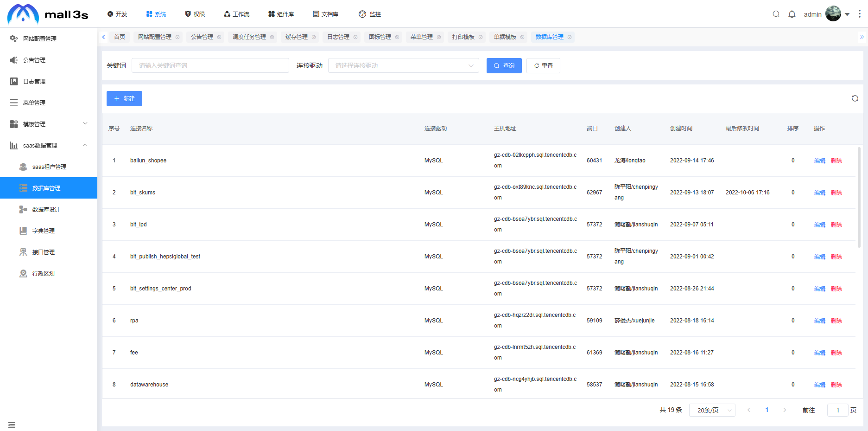Close the 菜单管理 tab
The image size is (868, 431).
coord(439,37)
